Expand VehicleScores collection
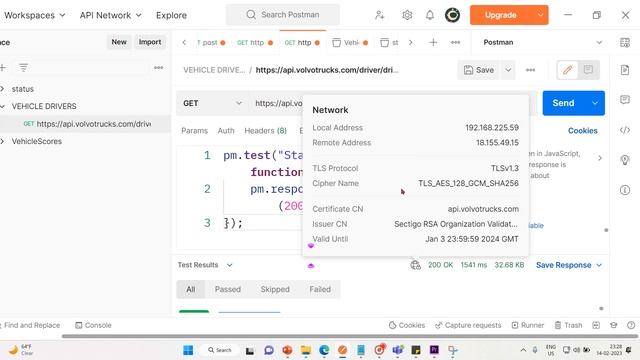The height and width of the screenshot is (360, 640). 2,142
